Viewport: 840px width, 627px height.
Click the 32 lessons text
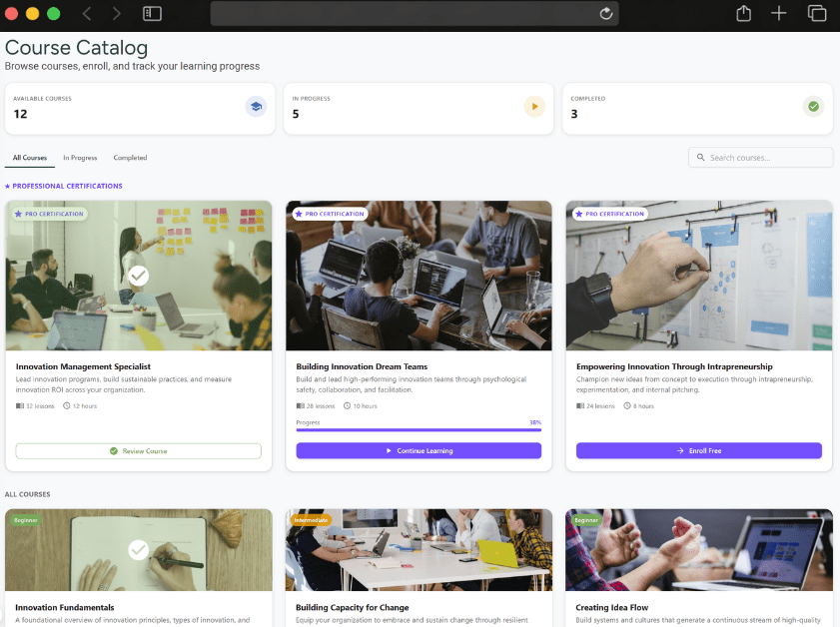(x=40, y=406)
